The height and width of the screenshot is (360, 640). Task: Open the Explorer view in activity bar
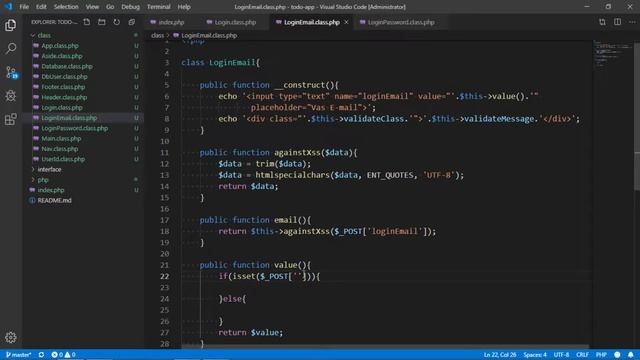(x=11, y=25)
